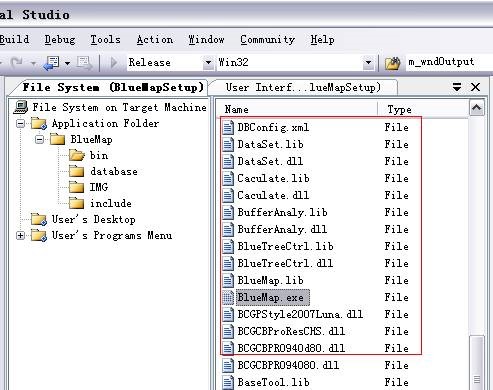This screenshot has height=390, width=493.
Task: Collapse the BlueMap folder node
Action: (39, 139)
